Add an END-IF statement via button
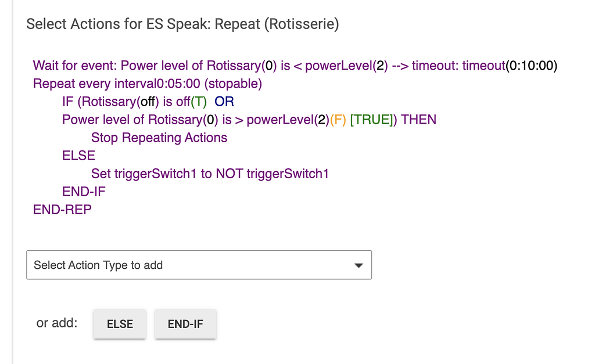This screenshot has height=364, width=595. [185, 324]
